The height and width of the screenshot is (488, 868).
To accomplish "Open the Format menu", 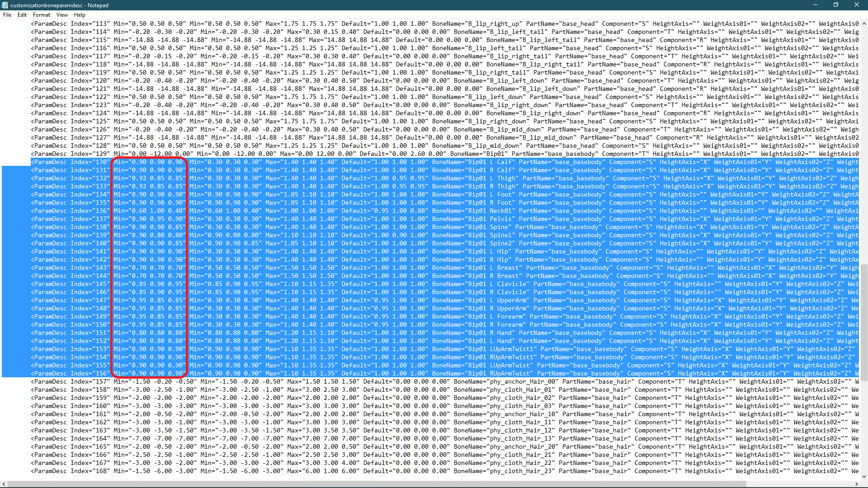I will point(42,15).
